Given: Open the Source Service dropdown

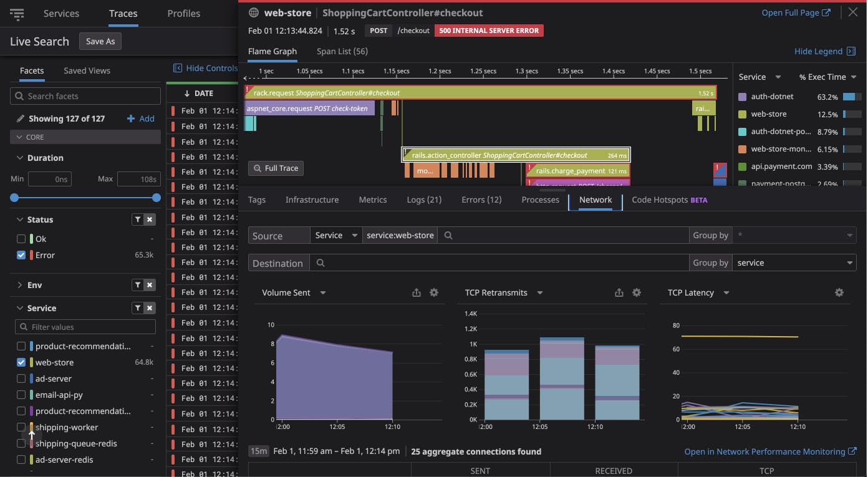Looking at the screenshot, I should [x=336, y=235].
